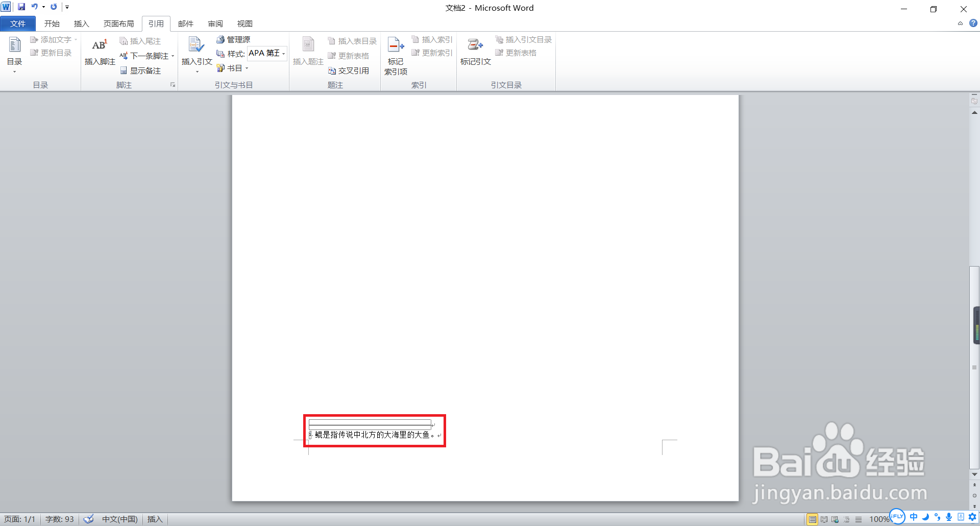Click the vertical scrollbar down arrow
The image size is (980, 526).
[x=974, y=474]
